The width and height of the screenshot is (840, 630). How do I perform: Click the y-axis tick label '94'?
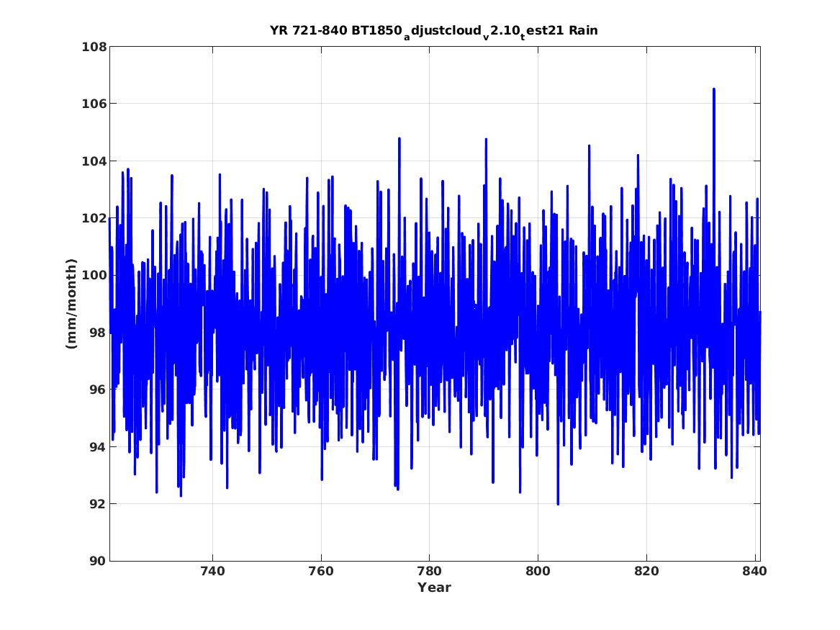point(97,447)
